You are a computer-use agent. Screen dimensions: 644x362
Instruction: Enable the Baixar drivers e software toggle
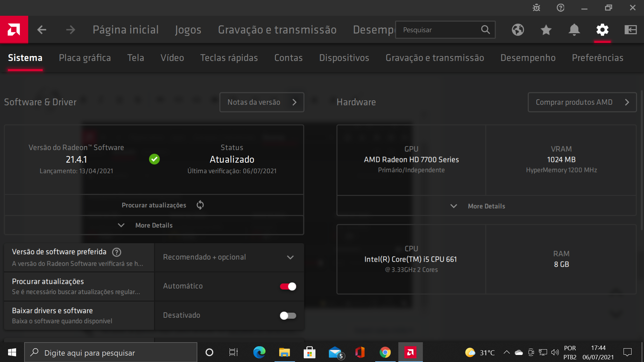point(288,315)
